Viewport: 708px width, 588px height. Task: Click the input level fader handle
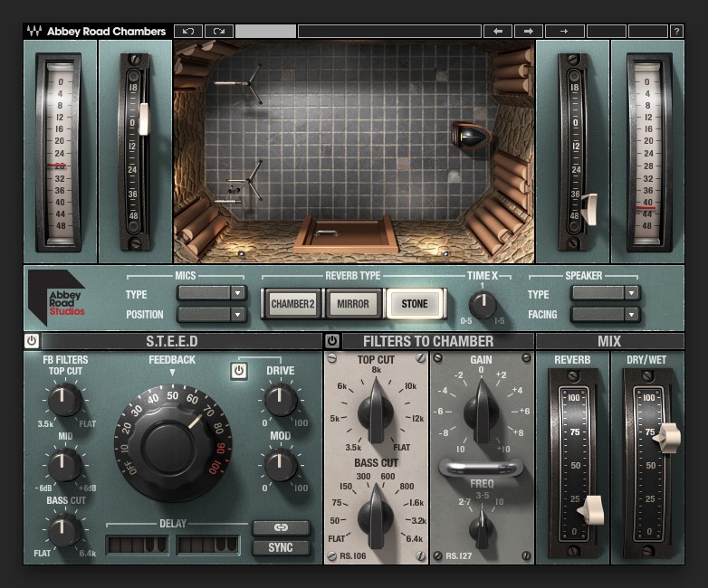pyautogui.click(x=144, y=119)
